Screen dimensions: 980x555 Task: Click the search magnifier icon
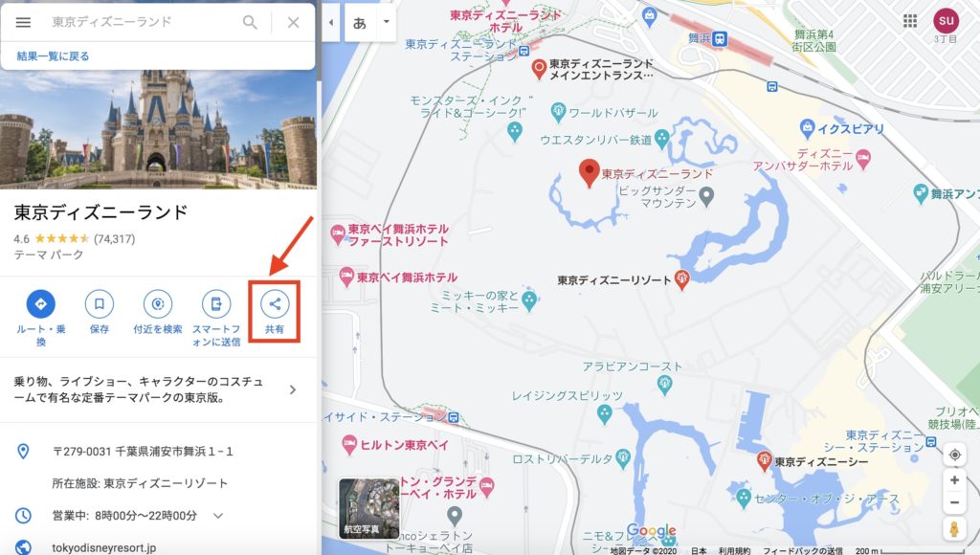pyautogui.click(x=250, y=23)
